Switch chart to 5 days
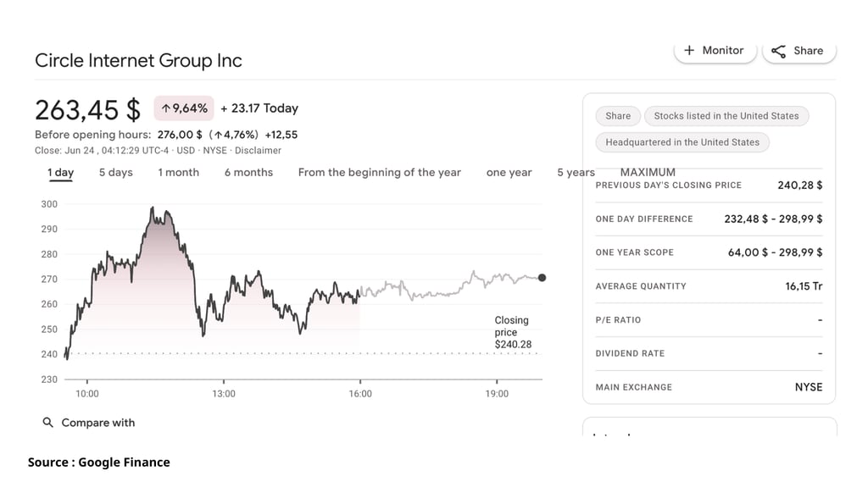The image size is (868, 482). click(x=115, y=173)
